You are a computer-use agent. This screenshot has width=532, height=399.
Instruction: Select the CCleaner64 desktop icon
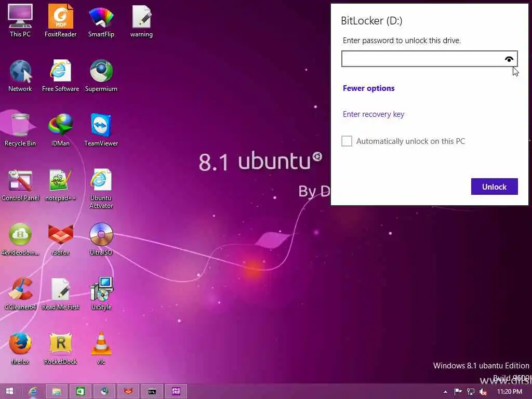[20, 294]
